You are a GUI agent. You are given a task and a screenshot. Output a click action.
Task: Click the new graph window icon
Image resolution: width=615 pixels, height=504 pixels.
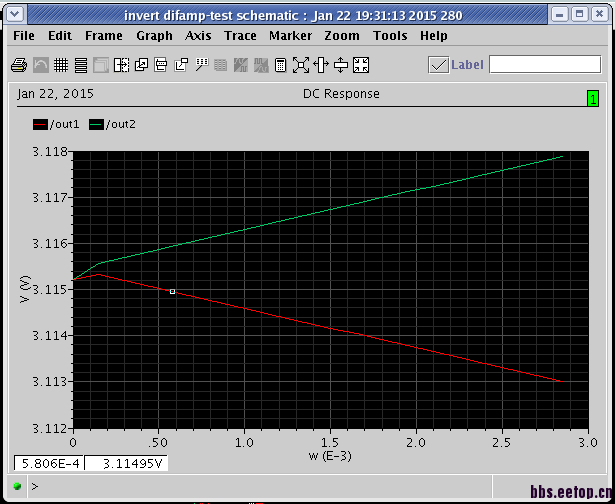point(181,65)
